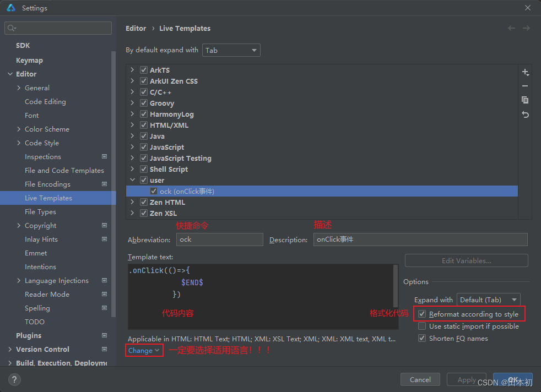The image size is (541, 392).
Task: Toggle the ock template checkbox
Action: click(x=154, y=191)
